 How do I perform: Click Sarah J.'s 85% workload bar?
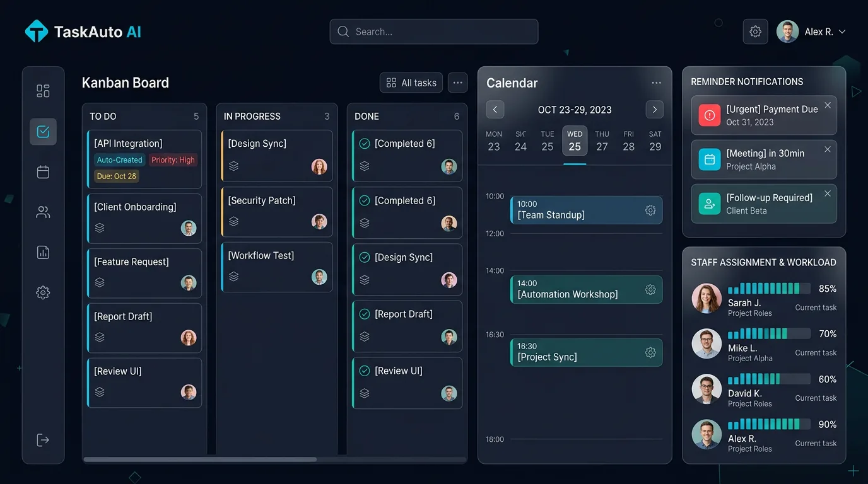pos(768,288)
